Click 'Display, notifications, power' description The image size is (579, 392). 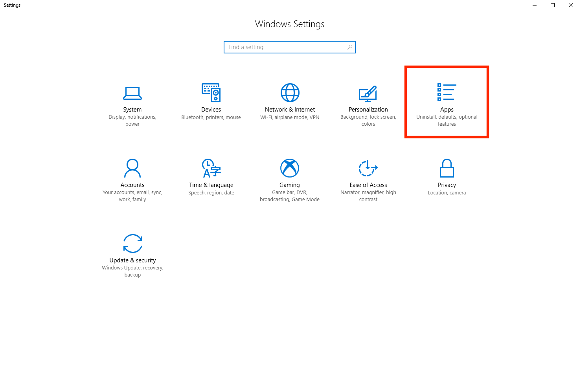pyautogui.click(x=132, y=121)
